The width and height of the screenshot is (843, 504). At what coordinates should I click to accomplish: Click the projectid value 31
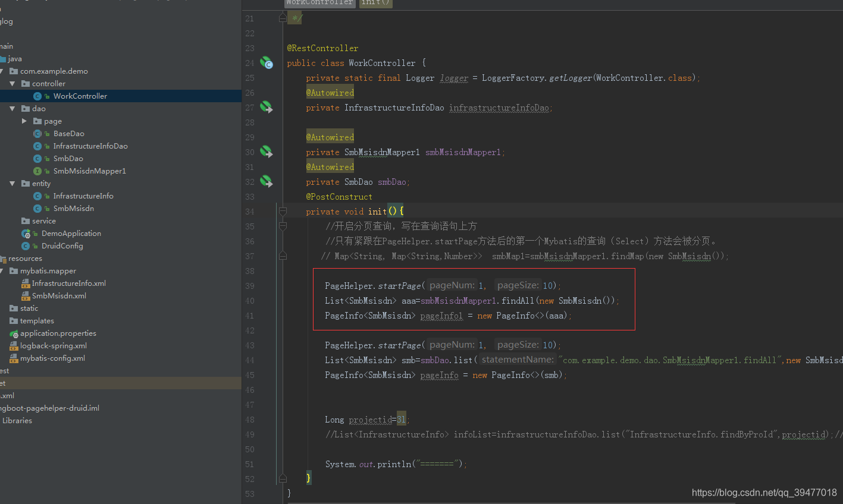coord(402,420)
